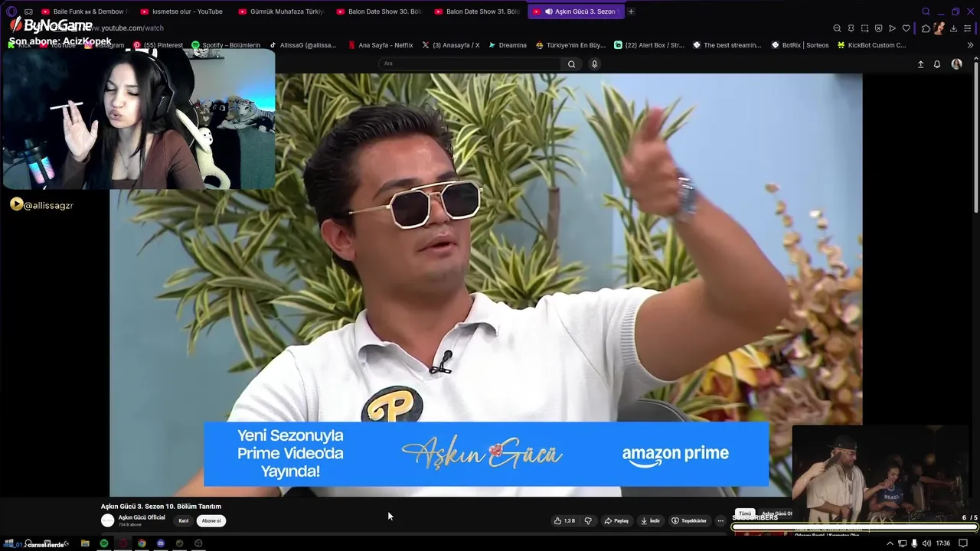Open the Aşkın Gücü Official channel avatar
980x551 pixels.
click(107, 520)
